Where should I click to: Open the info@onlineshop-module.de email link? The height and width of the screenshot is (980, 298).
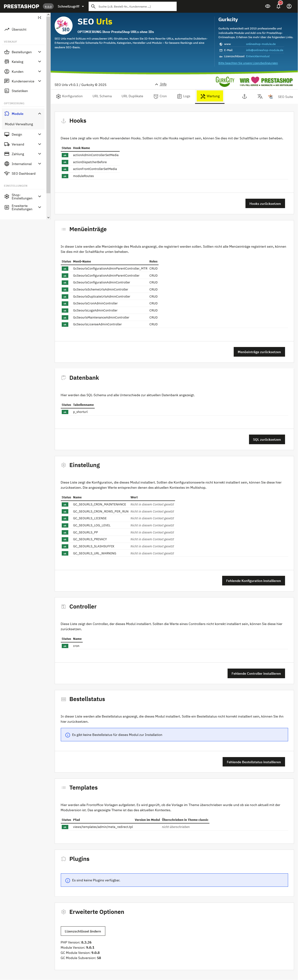click(264, 50)
